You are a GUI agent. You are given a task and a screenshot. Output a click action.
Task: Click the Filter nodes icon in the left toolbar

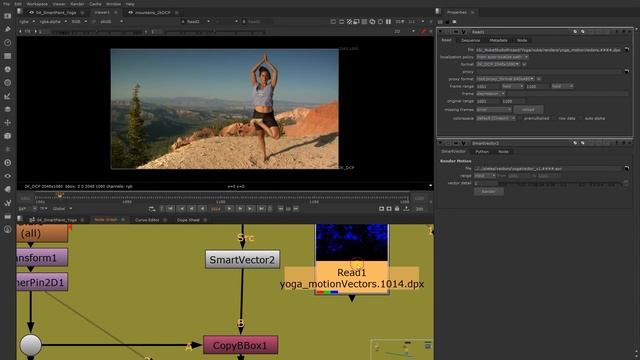[x=7, y=82]
